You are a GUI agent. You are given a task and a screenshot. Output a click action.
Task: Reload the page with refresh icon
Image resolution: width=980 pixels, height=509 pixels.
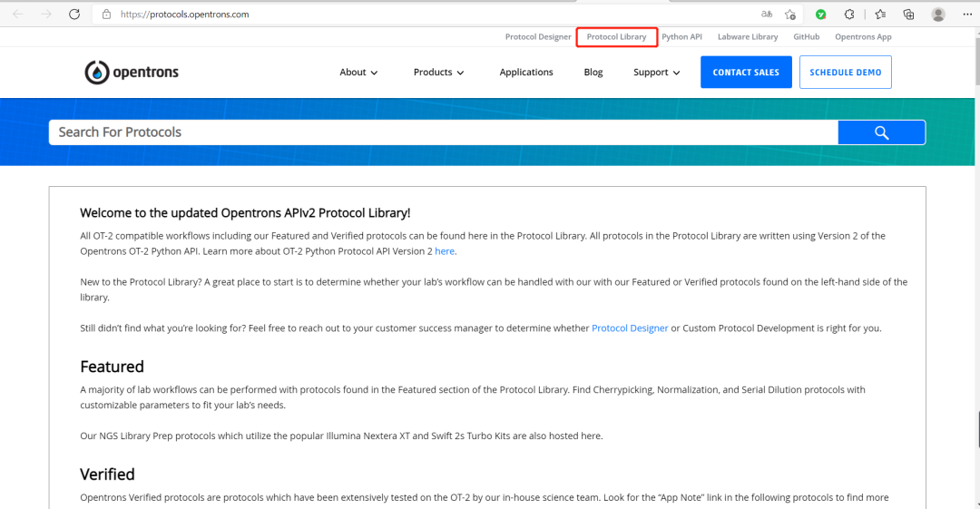coord(74,14)
